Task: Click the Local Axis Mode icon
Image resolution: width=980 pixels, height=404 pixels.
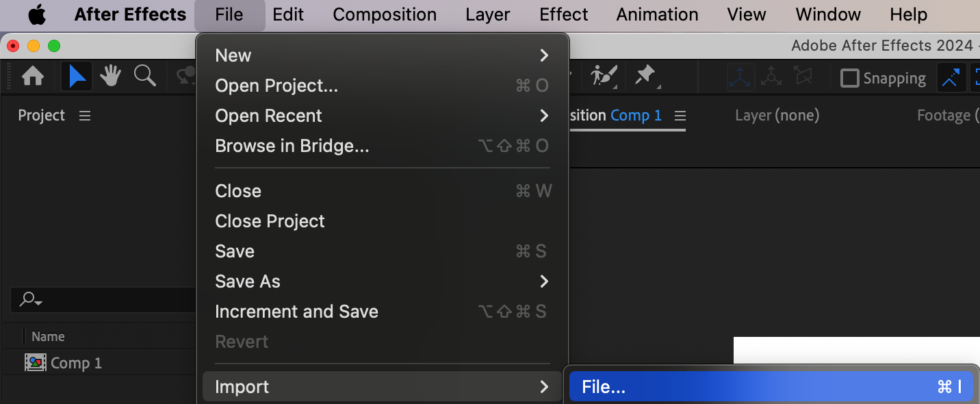Action: coord(740,77)
